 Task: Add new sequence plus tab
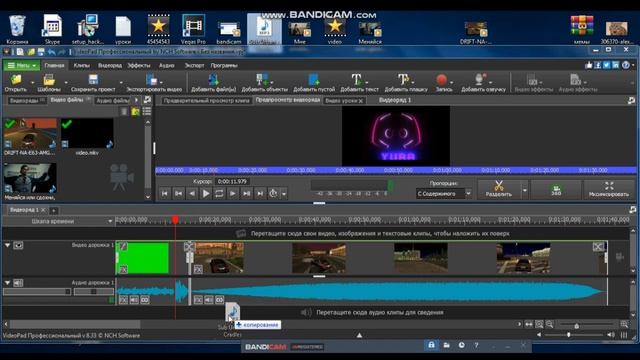[x=54, y=211]
